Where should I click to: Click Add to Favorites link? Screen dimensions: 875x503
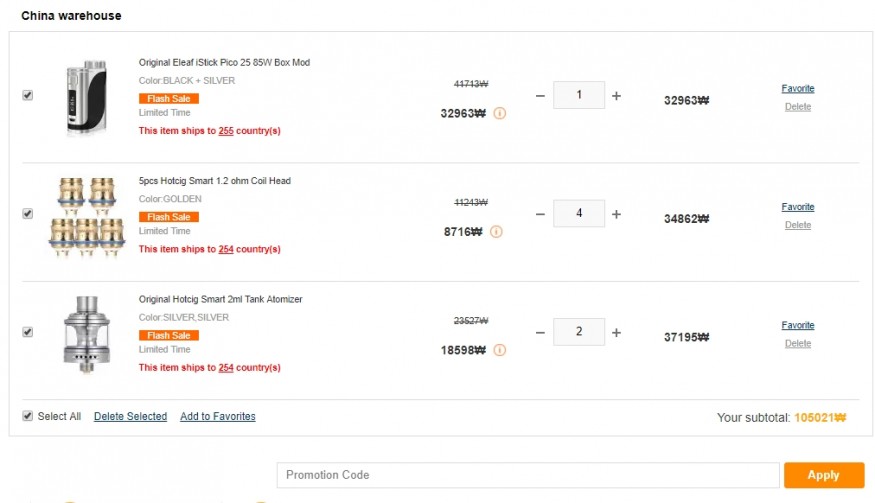point(217,417)
